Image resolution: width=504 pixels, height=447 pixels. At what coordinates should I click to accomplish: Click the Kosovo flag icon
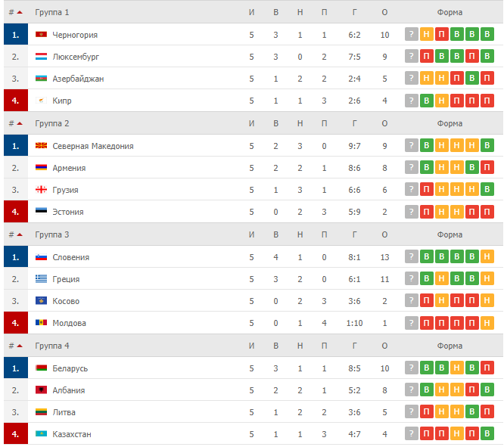coord(41,301)
